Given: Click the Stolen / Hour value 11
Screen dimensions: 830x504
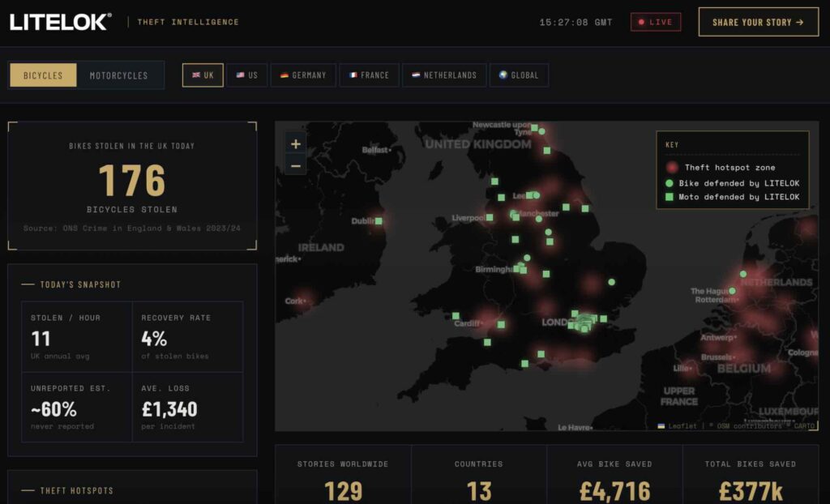Looking at the screenshot, I should click(x=41, y=338).
